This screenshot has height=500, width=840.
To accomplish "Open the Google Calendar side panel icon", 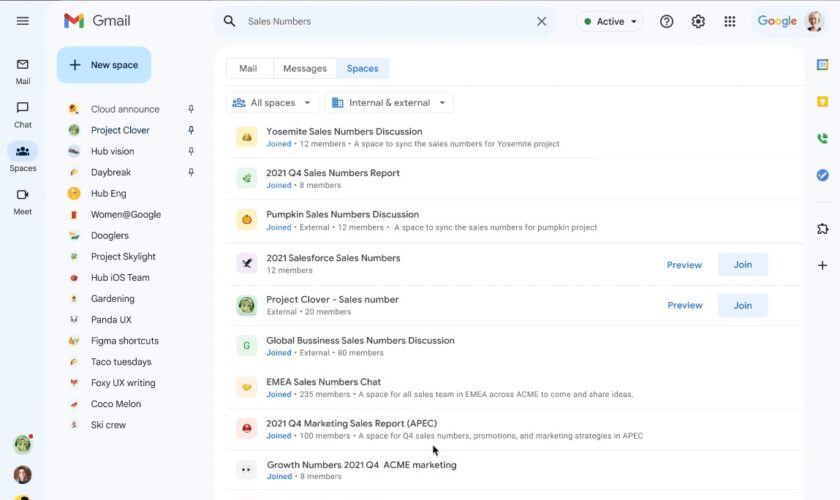I will [822, 65].
